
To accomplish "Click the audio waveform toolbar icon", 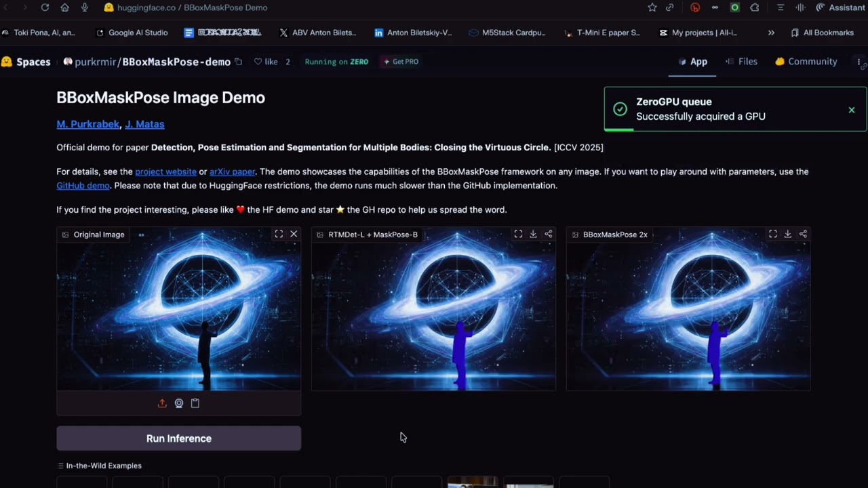I will (800, 7).
